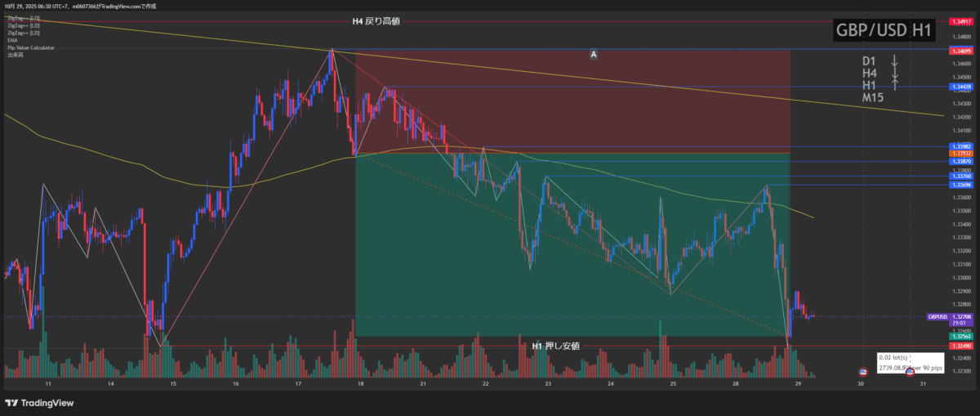Select the down arrow next to D1
Image resolution: width=980 pixels, height=416 pixels.
(894, 60)
